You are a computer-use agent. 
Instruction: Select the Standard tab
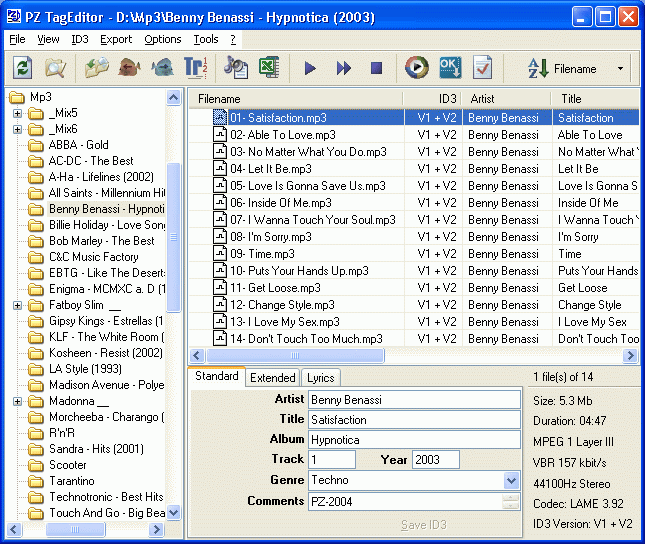pyautogui.click(x=217, y=376)
